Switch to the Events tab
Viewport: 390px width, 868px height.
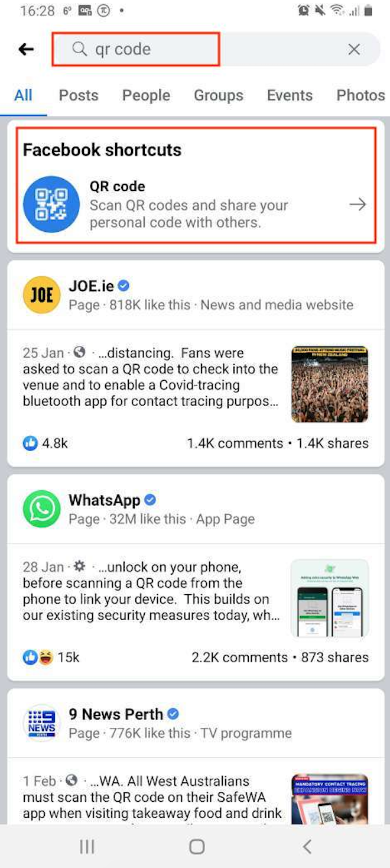(290, 95)
